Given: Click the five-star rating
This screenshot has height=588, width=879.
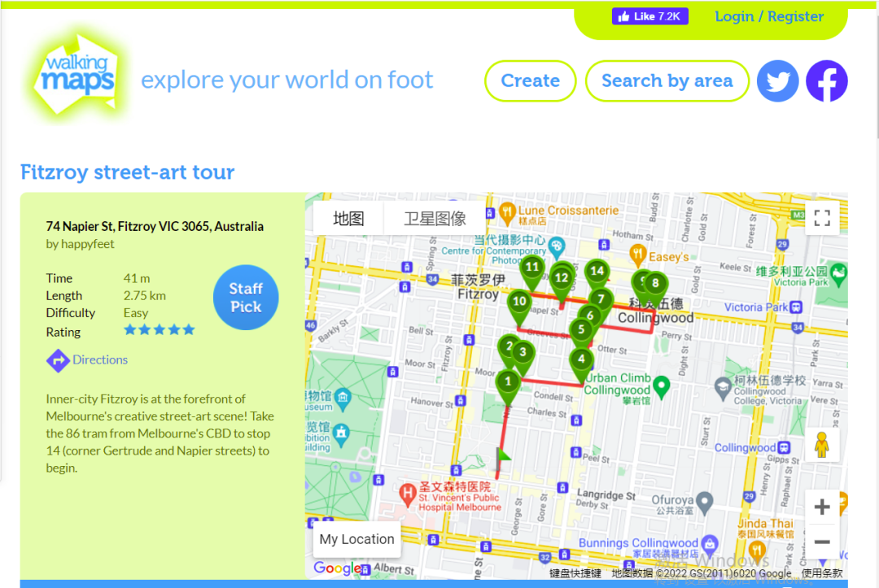Looking at the screenshot, I should pos(160,330).
